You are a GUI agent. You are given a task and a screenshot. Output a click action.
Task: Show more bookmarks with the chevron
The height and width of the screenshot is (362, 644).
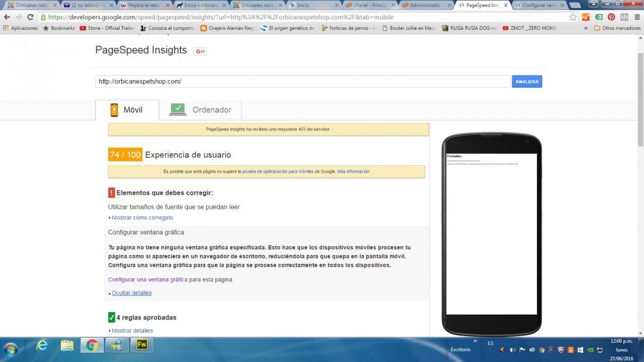pos(585,28)
